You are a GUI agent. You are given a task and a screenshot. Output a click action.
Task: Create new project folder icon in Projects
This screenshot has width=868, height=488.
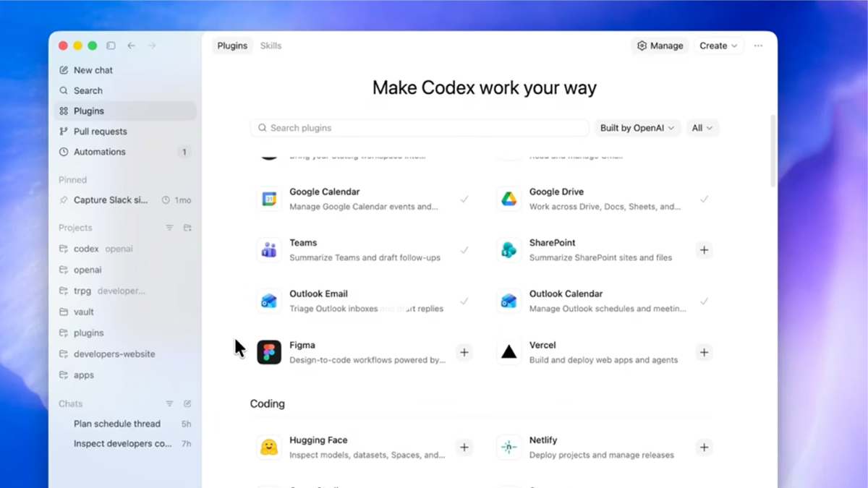point(187,228)
